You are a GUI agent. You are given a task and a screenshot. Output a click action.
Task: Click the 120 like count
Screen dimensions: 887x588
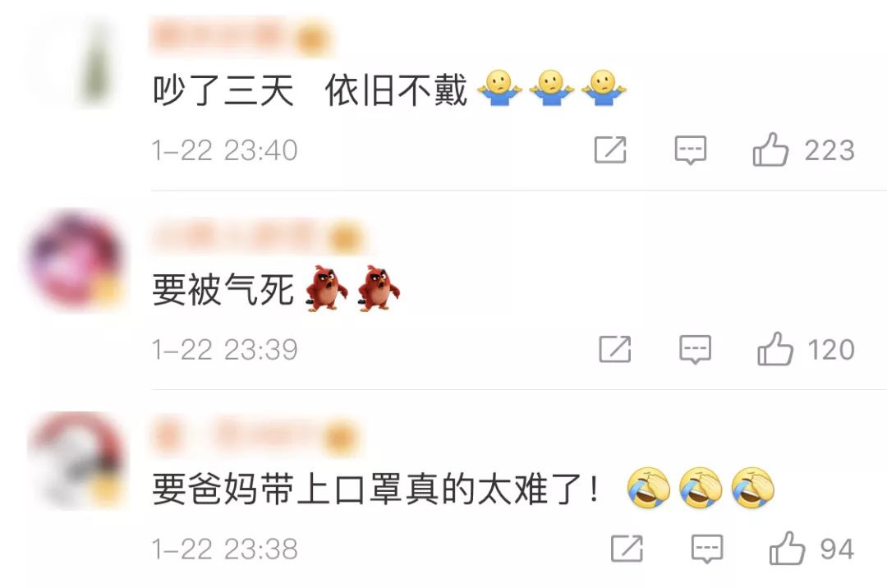[831, 349]
